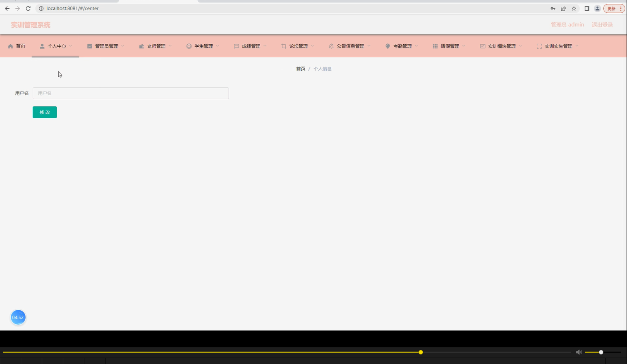This screenshot has width=627, height=364.
Task: Expand the 个人中心 dropdown arrow
Action: click(x=71, y=46)
